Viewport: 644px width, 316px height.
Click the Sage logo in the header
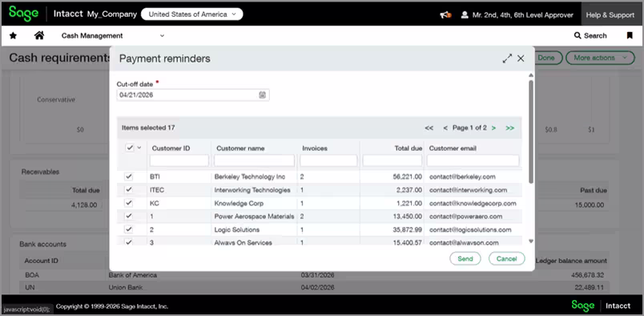(x=23, y=14)
